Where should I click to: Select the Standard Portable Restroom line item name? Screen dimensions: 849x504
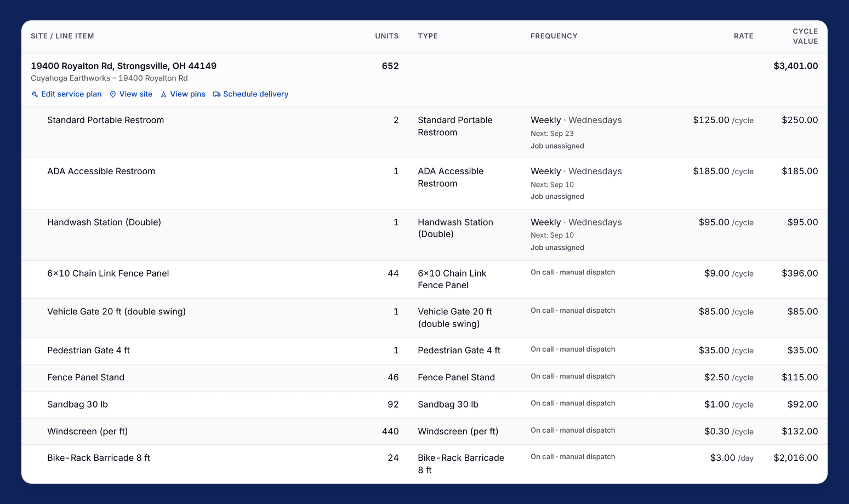point(105,120)
